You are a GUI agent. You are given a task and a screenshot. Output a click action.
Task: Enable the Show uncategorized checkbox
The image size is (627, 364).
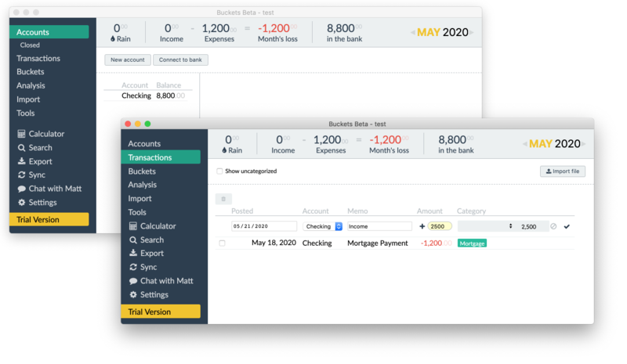[x=219, y=171]
